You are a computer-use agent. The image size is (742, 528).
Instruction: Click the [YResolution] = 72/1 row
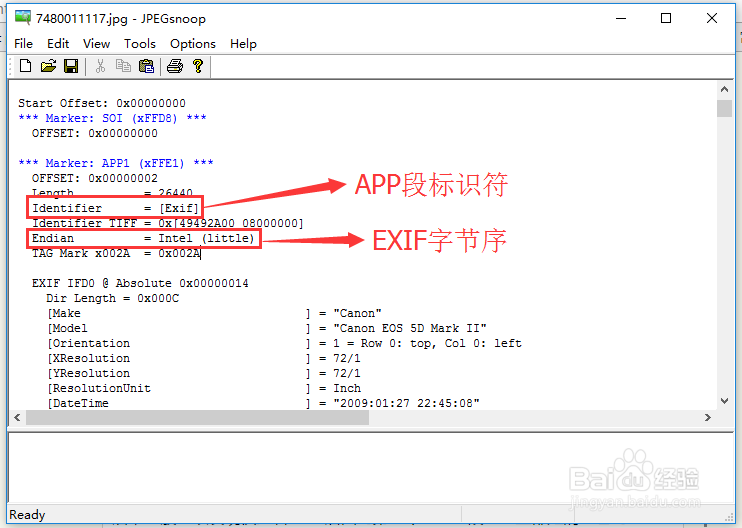pyautogui.click(x=204, y=373)
